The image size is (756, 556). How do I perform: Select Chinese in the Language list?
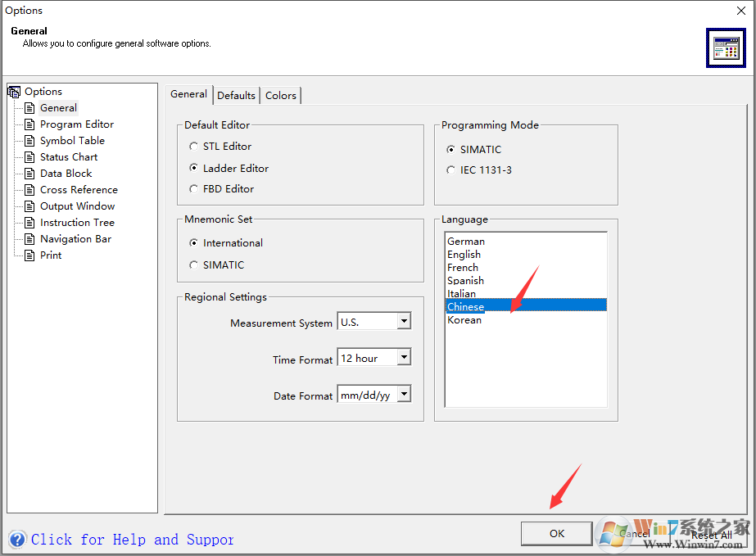tap(526, 305)
